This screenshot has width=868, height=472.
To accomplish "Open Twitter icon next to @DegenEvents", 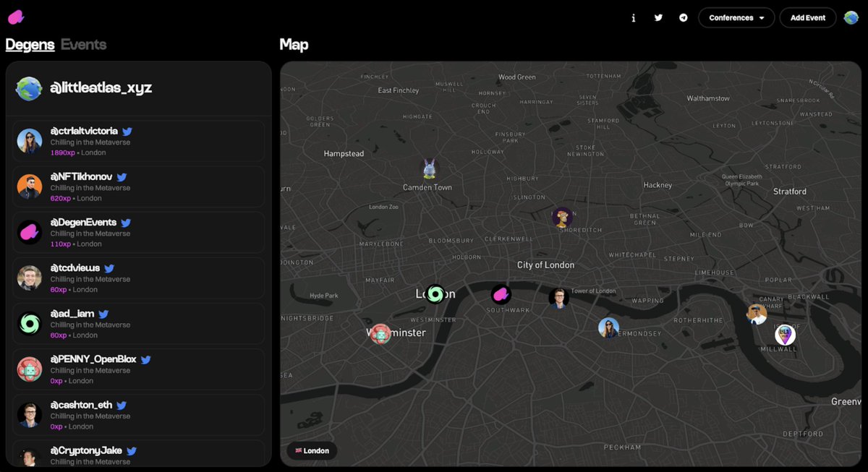I will point(126,223).
